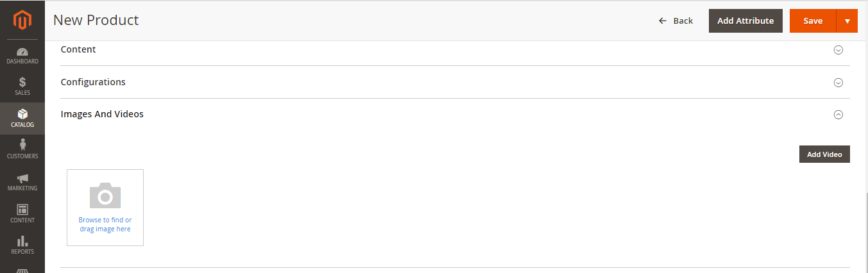868x273 pixels.
Task: Expand the Configurations section chevron
Action: pyautogui.click(x=838, y=83)
